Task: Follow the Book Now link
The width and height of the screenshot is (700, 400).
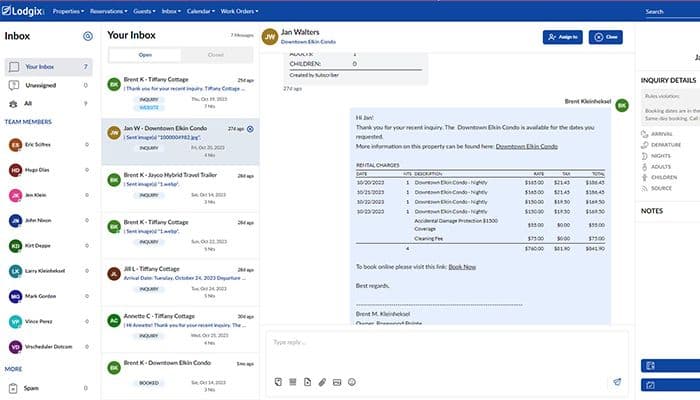Action: click(462, 266)
